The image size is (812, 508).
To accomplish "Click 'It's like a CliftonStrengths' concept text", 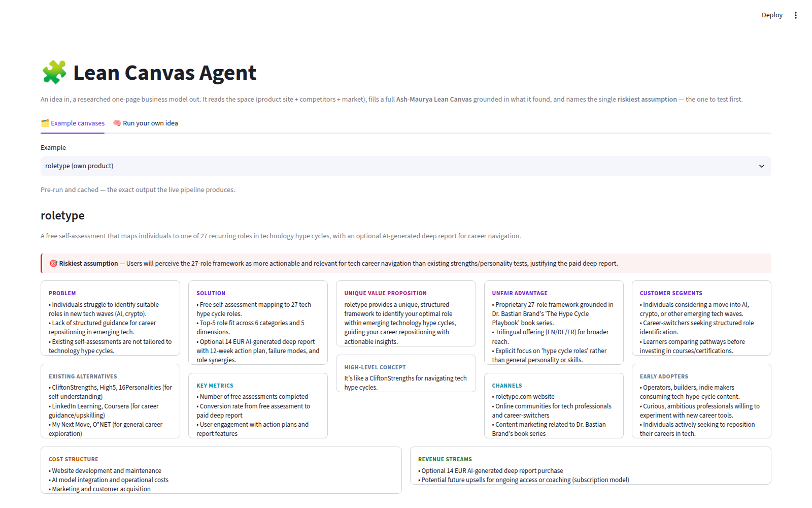I will pyautogui.click(x=405, y=383).
